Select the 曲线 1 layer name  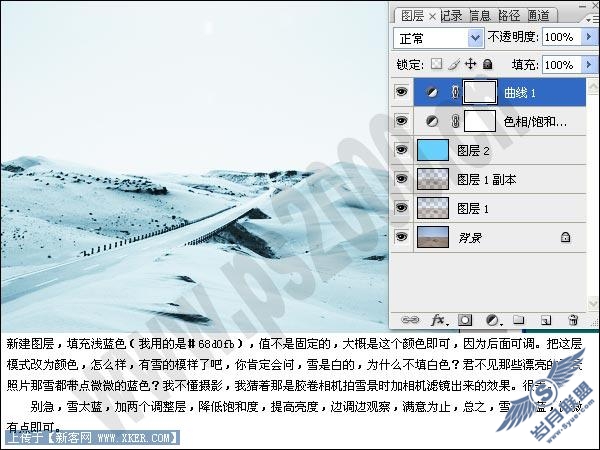520,93
